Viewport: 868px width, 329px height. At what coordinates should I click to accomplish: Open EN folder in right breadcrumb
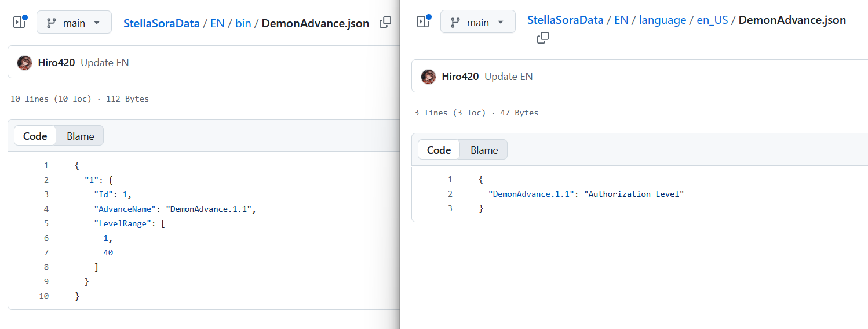(x=621, y=20)
